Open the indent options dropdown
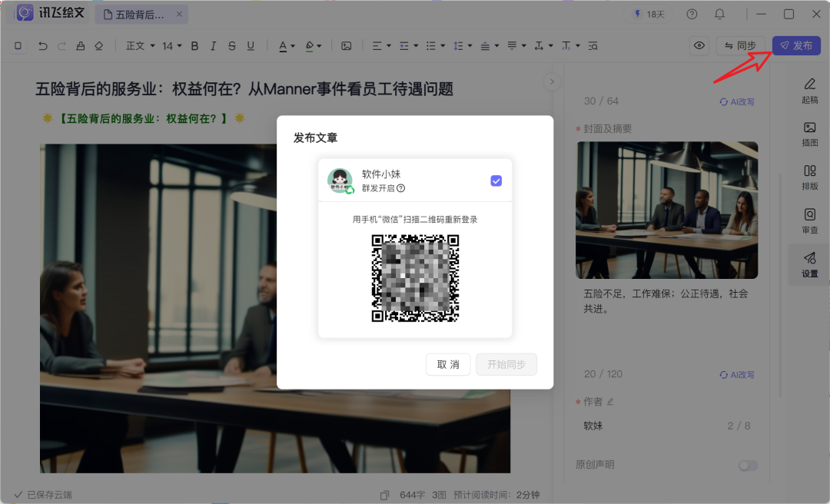This screenshot has height=504, width=830. pyautogui.click(x=408, y=46)
